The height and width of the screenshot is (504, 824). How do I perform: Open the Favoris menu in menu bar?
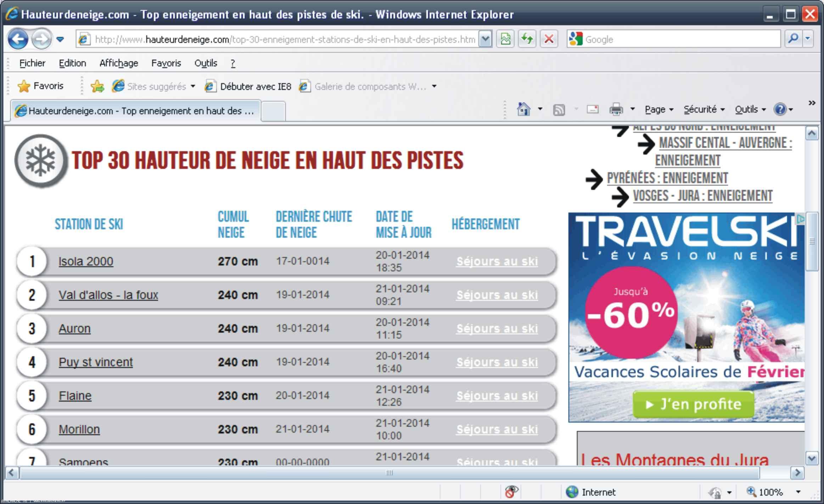coord(166,63)
